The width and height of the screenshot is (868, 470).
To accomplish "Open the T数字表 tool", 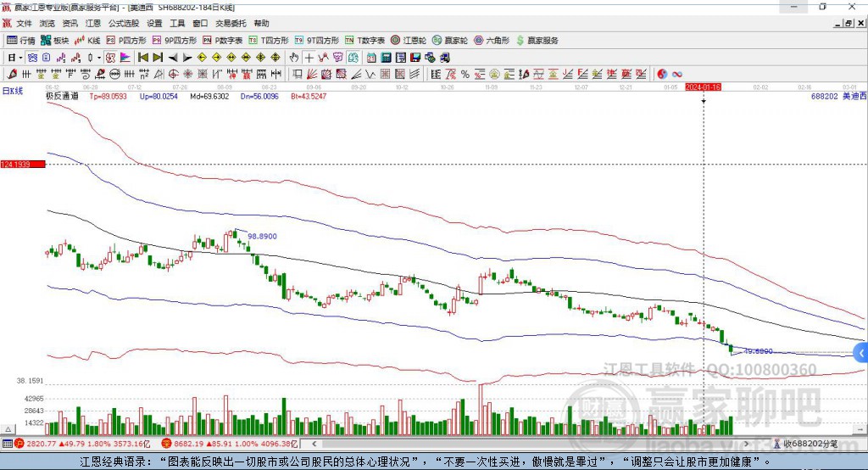I will pos(364,41).
